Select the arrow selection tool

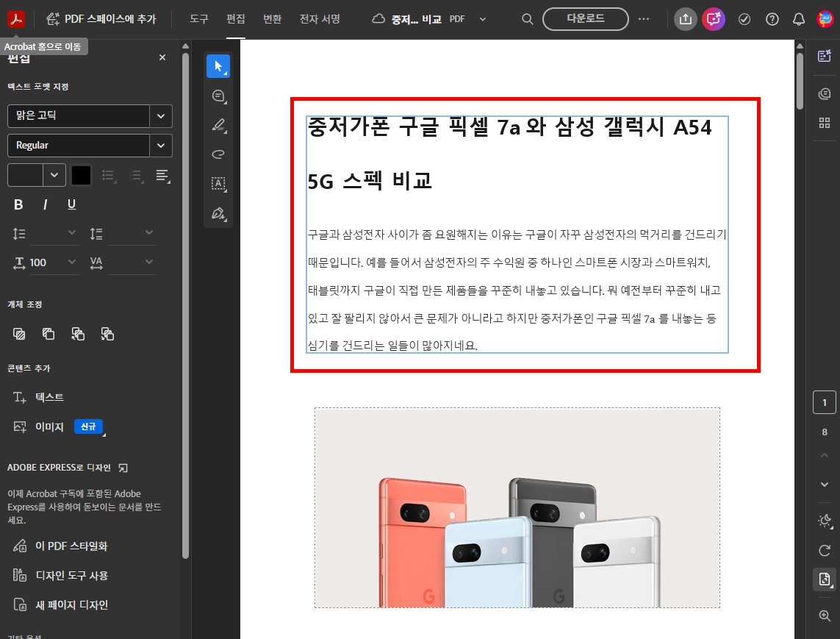218,66
